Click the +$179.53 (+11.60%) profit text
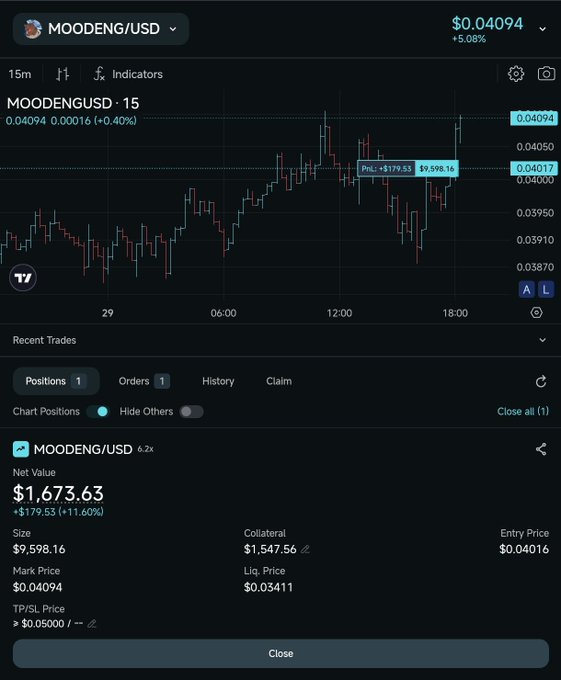The width and height of the screenshot is (561, 680). (58, 512)
